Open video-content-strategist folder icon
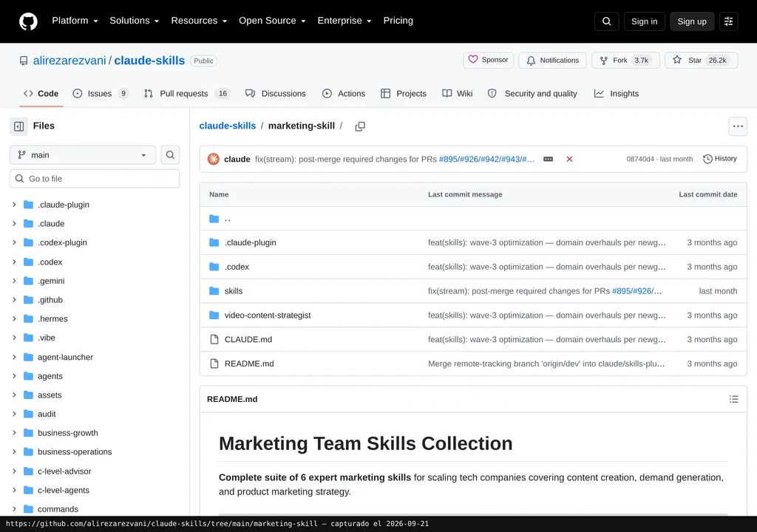The width and height of the screenshot is (757, 532). (214, 316)
